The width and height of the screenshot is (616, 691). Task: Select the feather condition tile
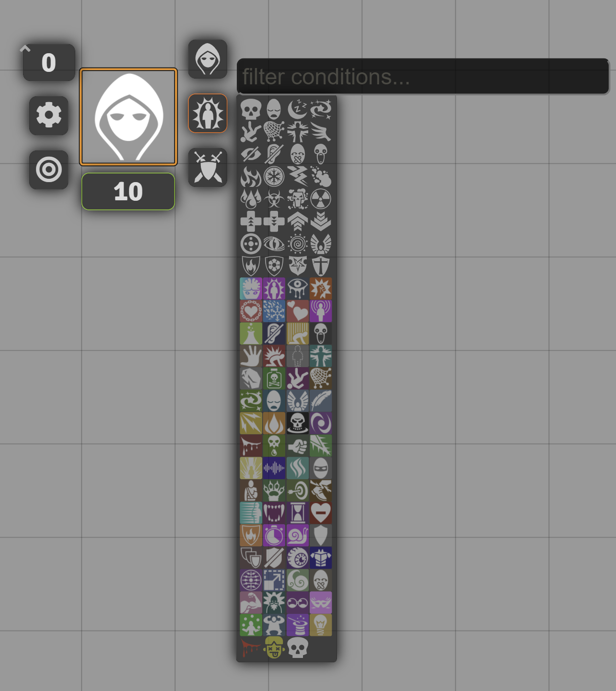click(x=320, y=401)
